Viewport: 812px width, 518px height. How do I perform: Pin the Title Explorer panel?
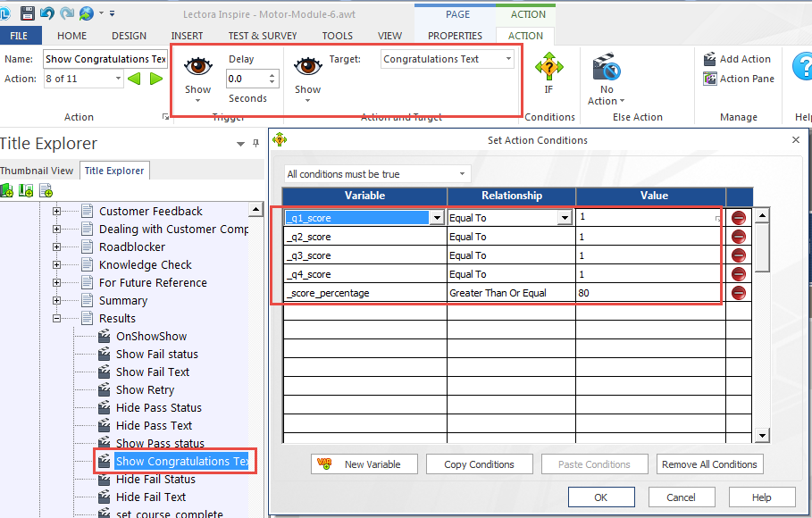coord(255,144)
